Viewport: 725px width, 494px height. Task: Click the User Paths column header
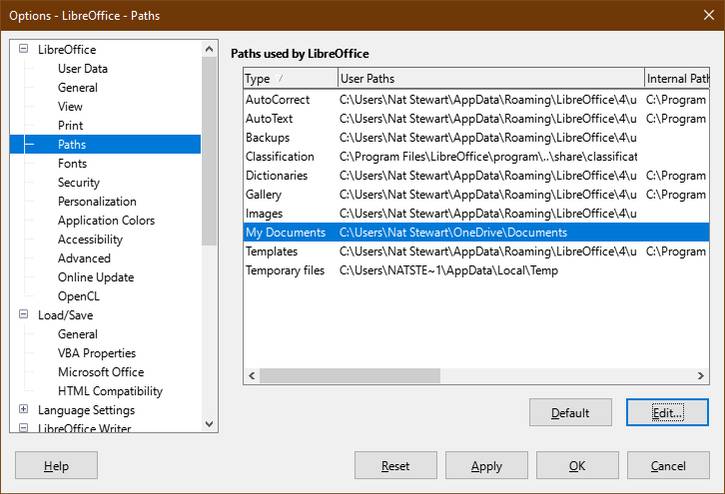(x=491, y=78)
